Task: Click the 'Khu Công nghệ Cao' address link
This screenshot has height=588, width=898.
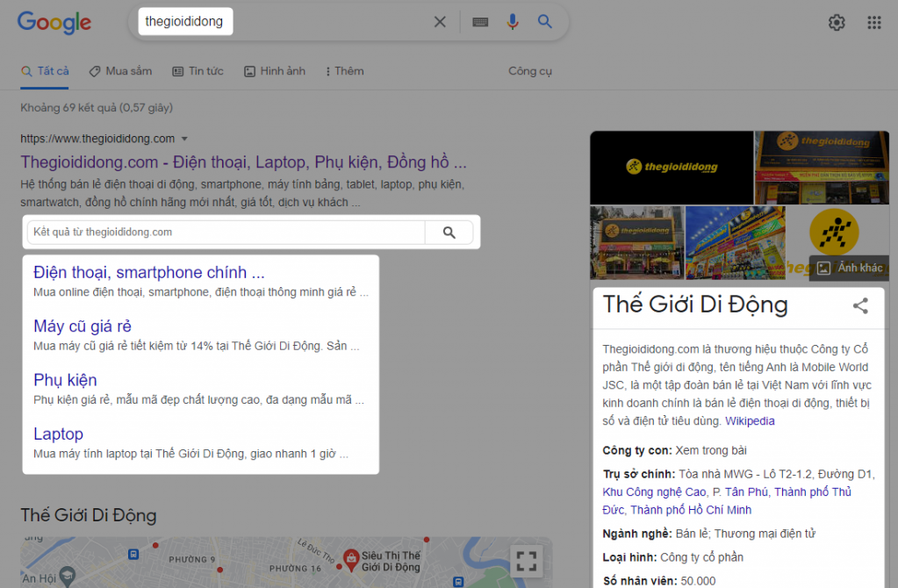Action: [654, 491]
